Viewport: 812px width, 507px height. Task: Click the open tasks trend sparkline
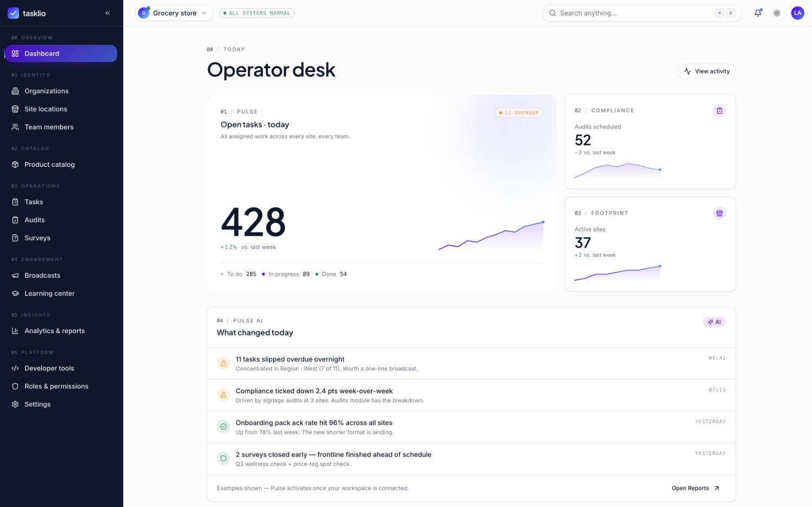pos(491,236)
